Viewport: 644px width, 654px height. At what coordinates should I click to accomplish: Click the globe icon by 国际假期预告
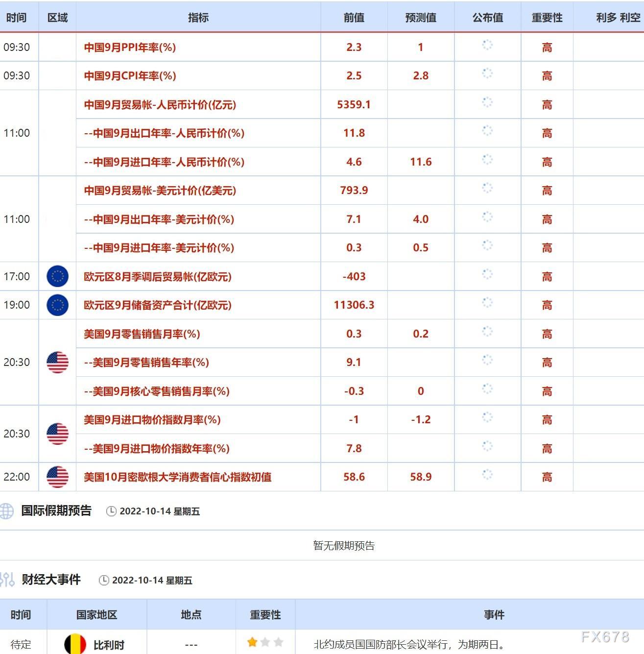6,511
